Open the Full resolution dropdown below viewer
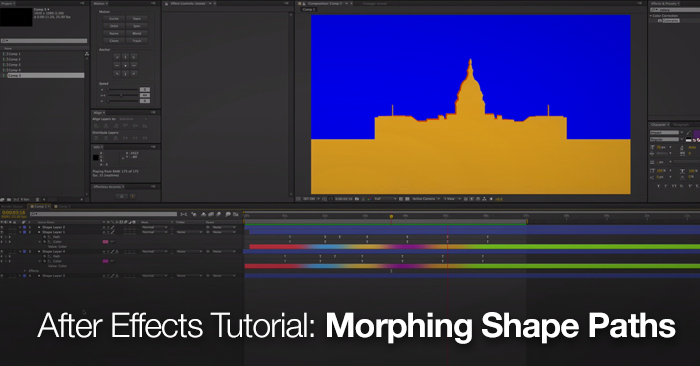 (385, 199)
